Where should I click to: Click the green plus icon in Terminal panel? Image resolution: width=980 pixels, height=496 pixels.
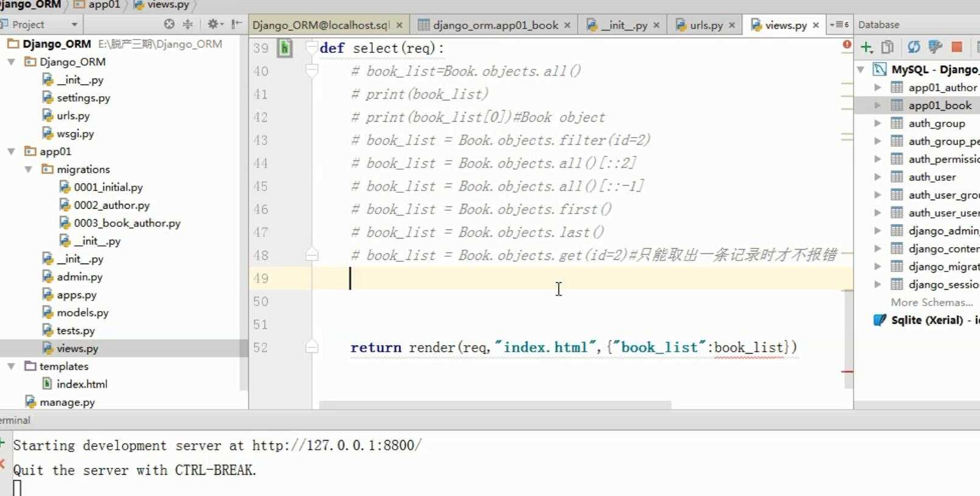click(2, 442)
